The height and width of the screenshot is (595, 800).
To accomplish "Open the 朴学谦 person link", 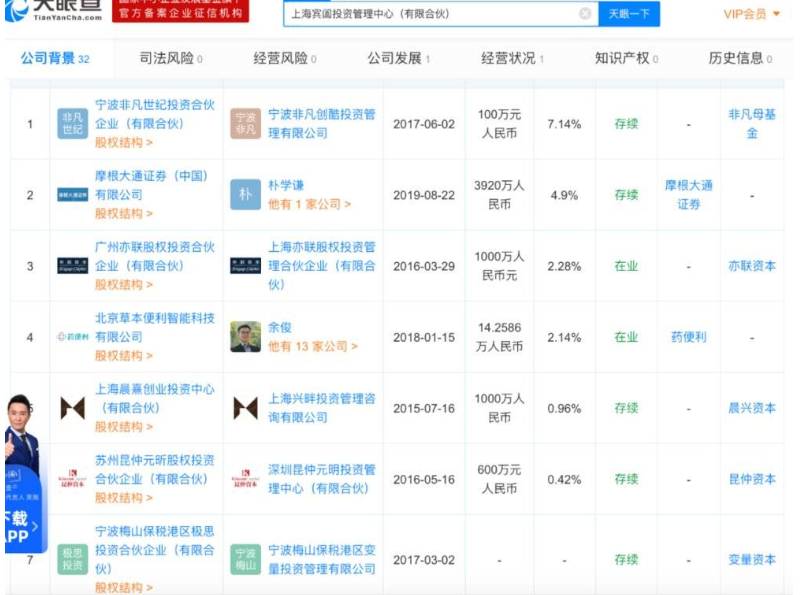I will click(286, 185).
